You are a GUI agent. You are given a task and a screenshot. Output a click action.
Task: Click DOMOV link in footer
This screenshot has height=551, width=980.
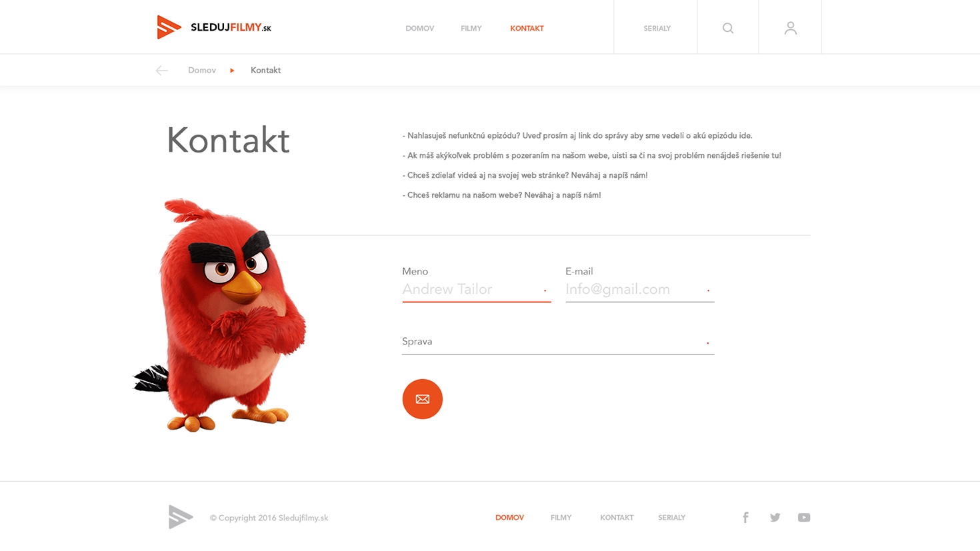(509, 518)
